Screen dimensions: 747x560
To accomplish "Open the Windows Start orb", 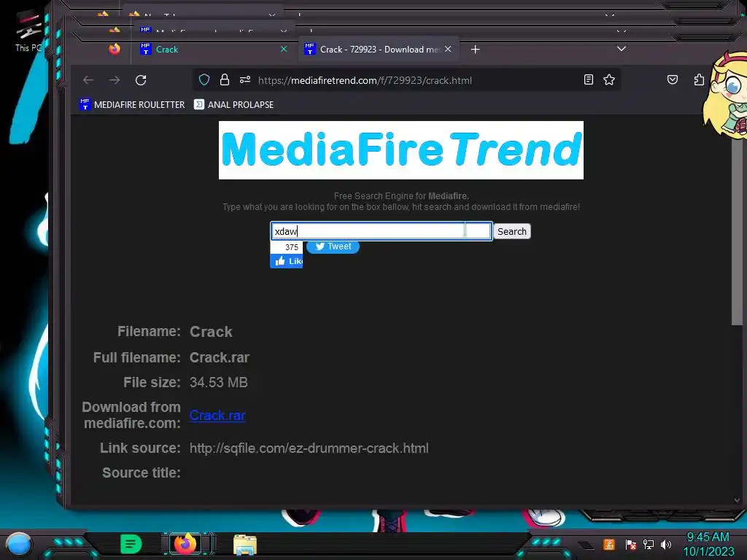I will (19, 545).
